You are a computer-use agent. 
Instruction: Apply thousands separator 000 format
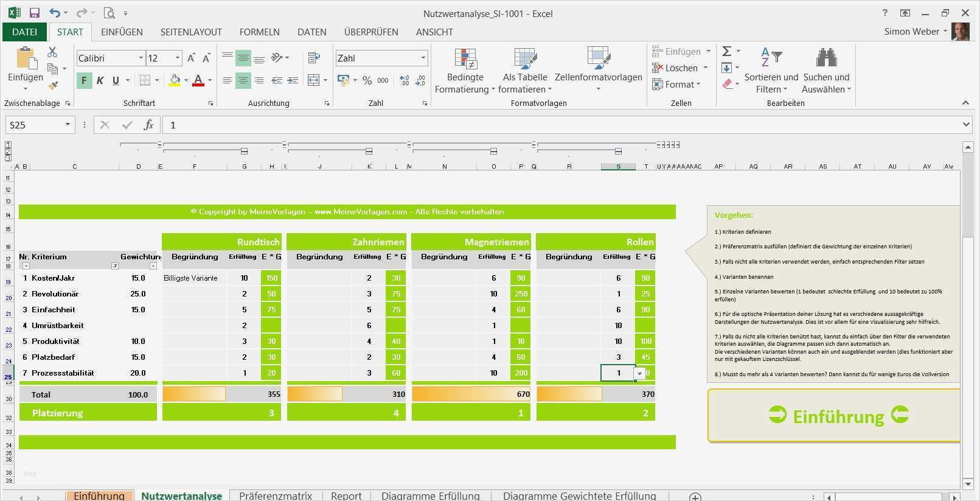click(x=383, y=80)
